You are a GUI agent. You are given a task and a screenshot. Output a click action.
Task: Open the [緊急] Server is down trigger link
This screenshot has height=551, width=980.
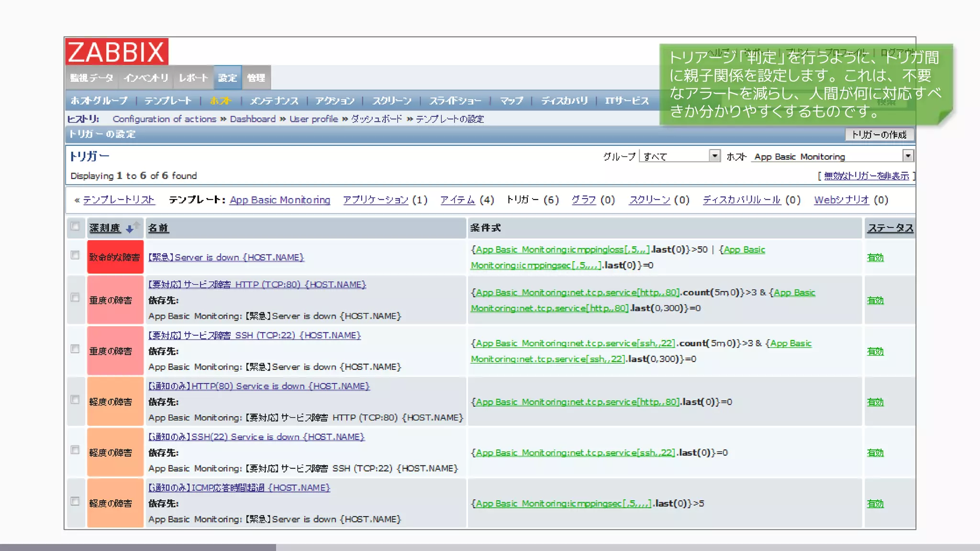click(226, 257)
